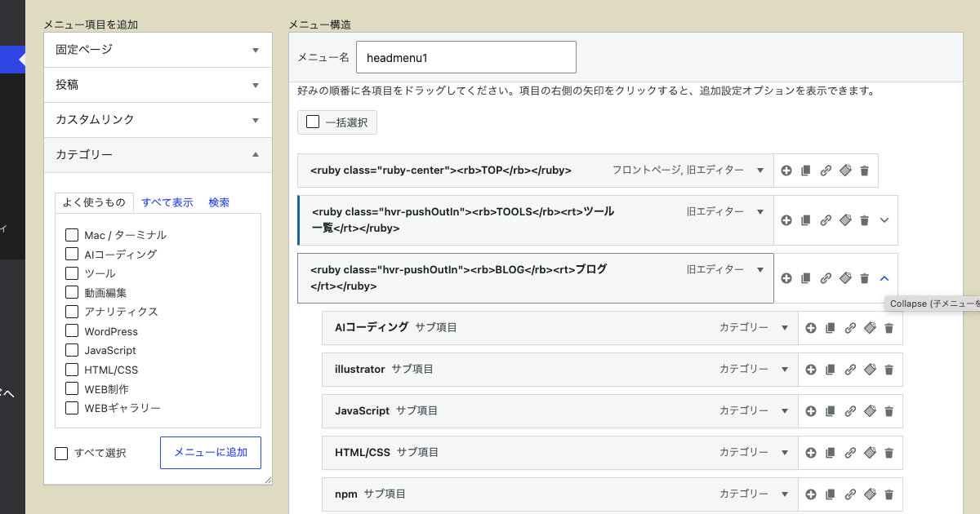Open the npm sub item settings arrow
980x514 pixels.
tap(785, 494)
